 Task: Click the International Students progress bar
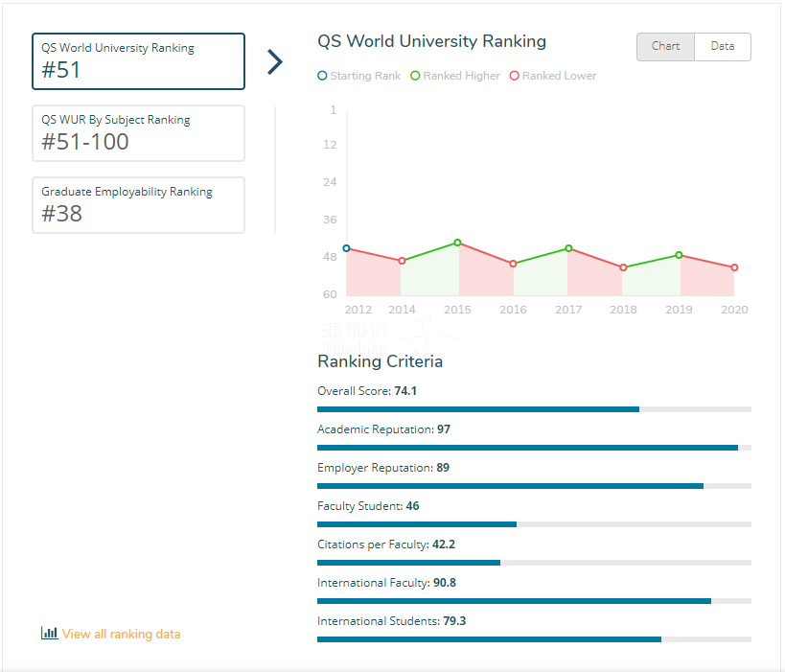click(x=534, y=639)
